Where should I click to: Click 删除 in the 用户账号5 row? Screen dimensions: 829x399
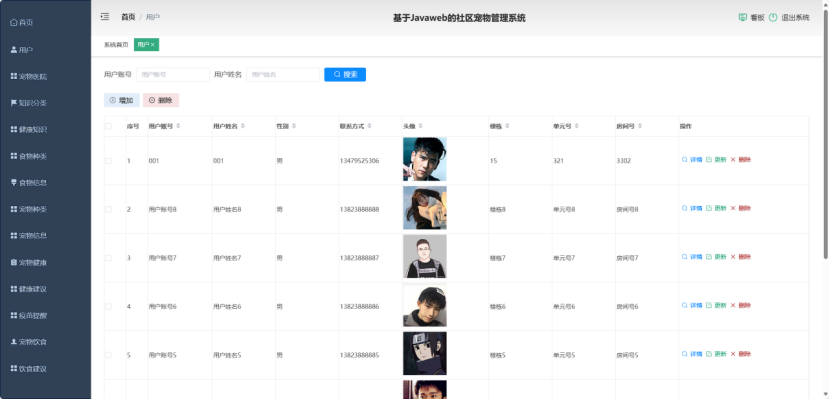pos(741,354)
